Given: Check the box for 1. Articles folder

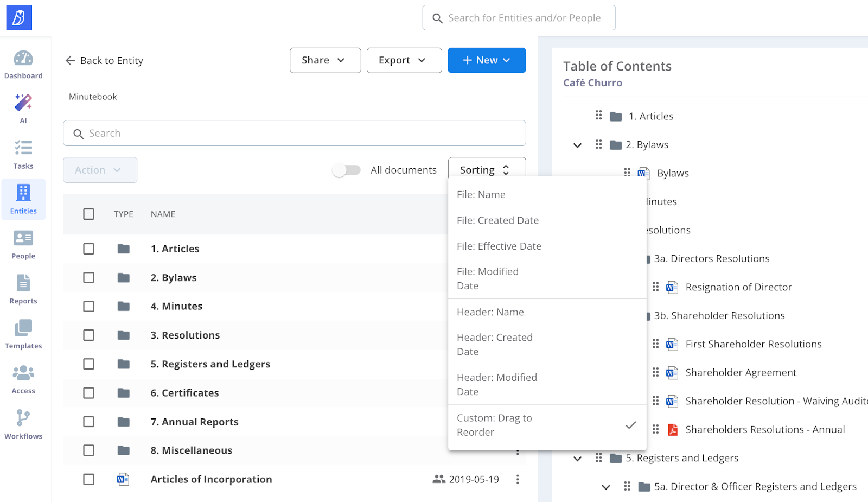Looking at the screenshot, I should tap(88, 249).
